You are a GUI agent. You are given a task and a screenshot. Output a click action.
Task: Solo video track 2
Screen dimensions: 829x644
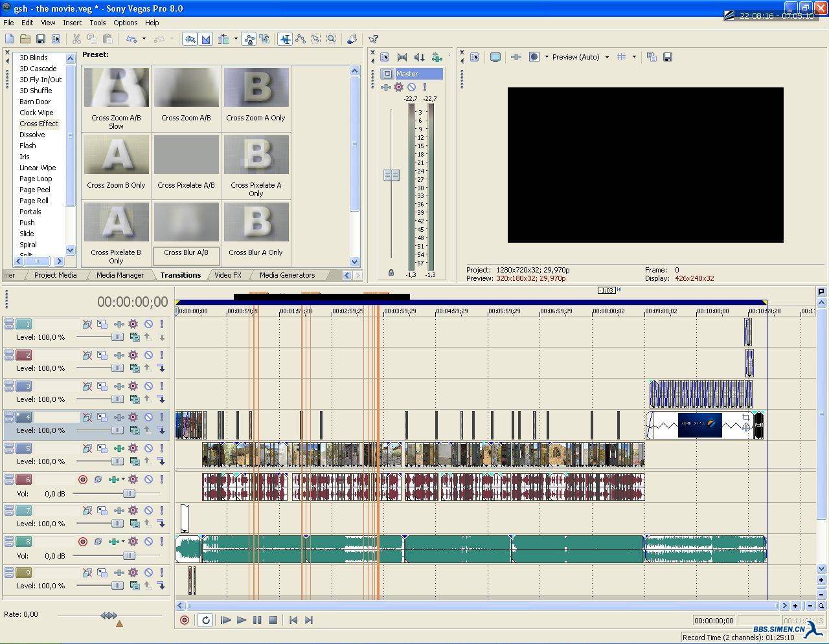coord(161,355)
